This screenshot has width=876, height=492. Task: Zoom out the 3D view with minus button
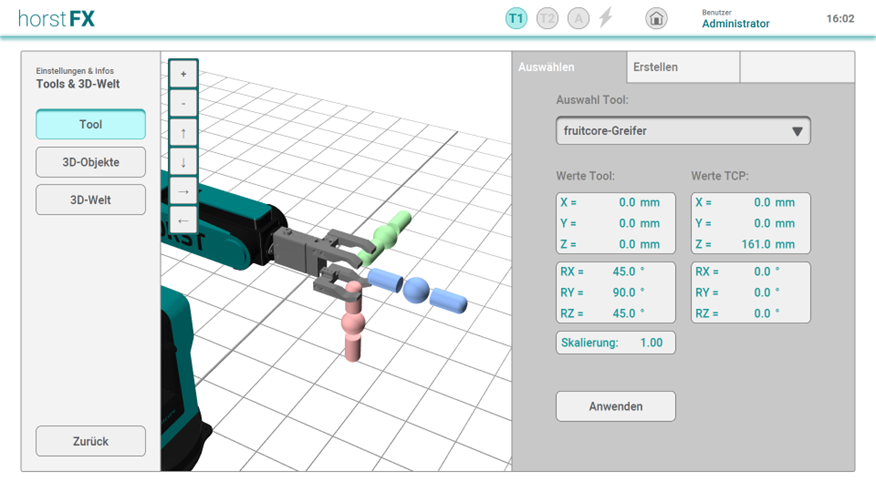coord(183,103)
